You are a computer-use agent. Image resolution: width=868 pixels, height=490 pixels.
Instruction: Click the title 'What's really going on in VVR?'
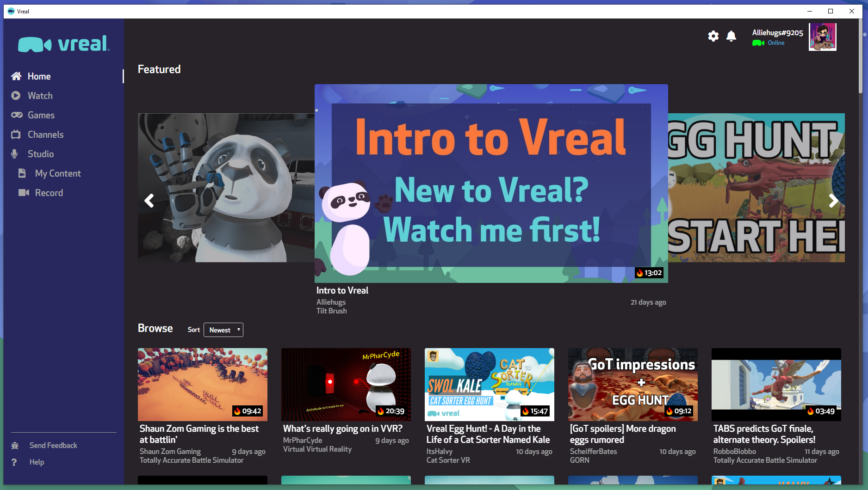pos(343,429)
